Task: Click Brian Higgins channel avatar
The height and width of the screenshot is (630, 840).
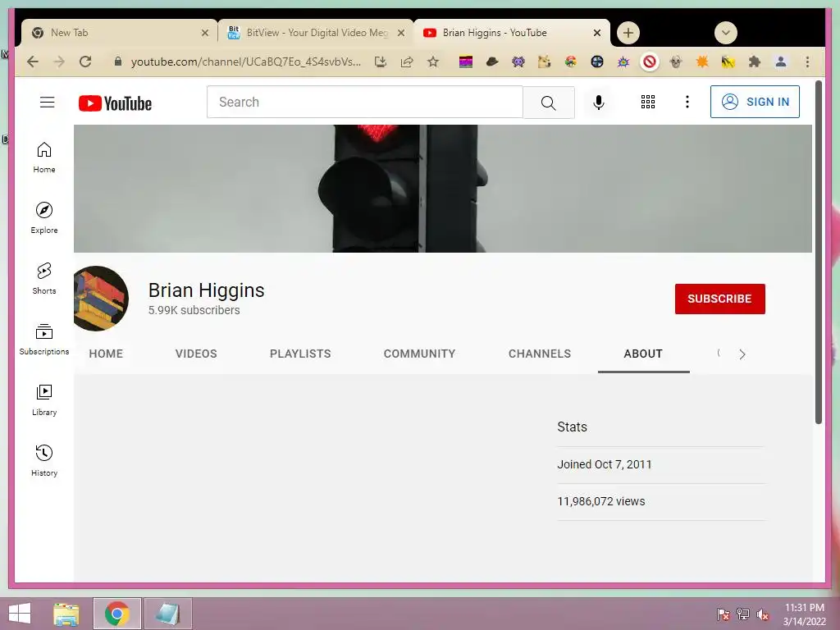Action: click(101, 299)
